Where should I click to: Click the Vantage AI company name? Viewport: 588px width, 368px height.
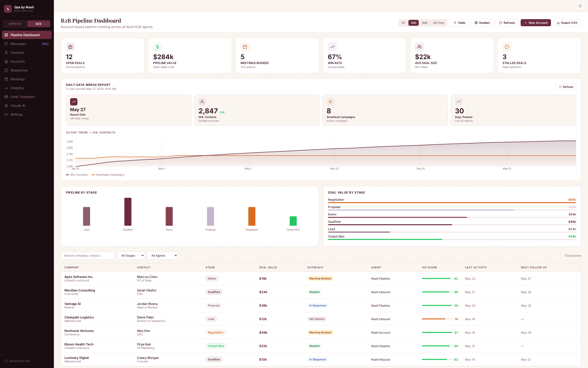click(73, 304)
